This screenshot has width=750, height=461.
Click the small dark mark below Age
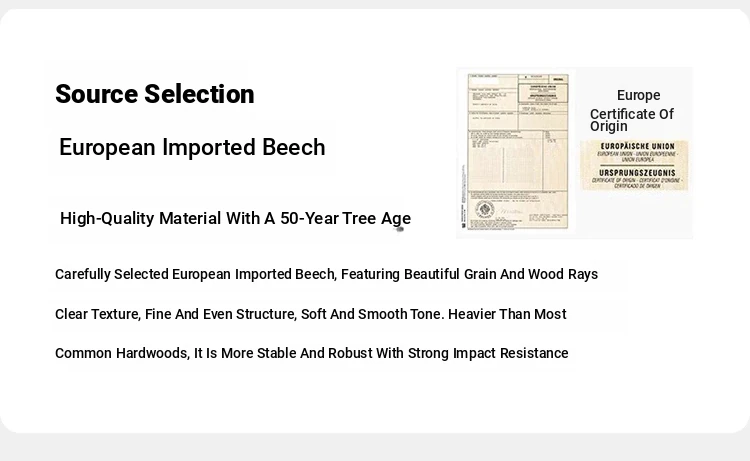tap(399, 230)
